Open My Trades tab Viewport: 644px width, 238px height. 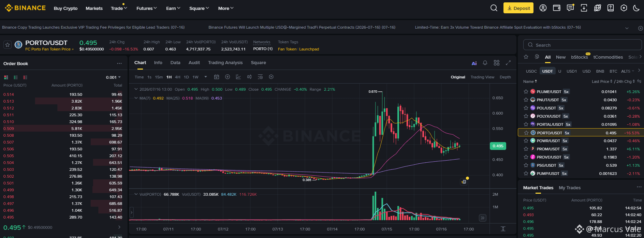570,188
